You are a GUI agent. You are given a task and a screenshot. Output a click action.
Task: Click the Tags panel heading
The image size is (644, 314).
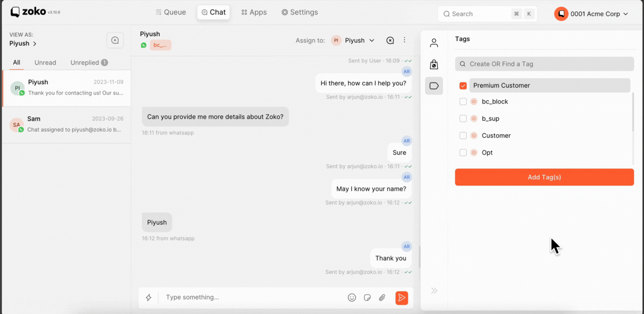click(x=462, y=39)
